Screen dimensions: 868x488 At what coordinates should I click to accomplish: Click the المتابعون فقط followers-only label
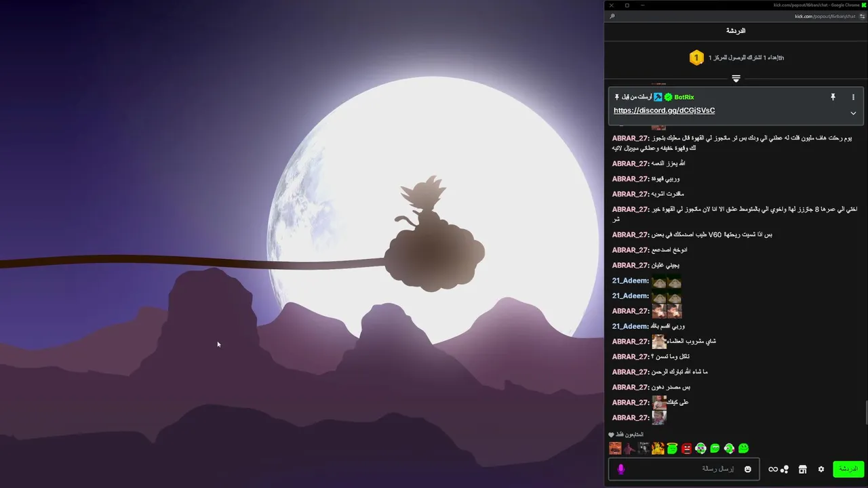click(x=630, y=434)
